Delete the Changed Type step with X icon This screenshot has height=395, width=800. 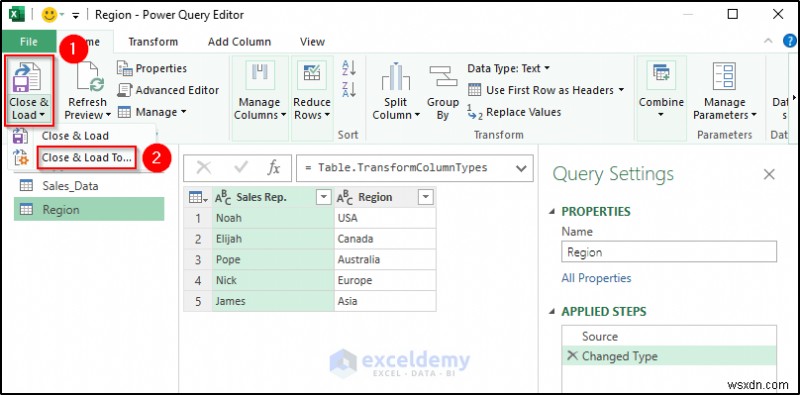[x=572, y=356]
